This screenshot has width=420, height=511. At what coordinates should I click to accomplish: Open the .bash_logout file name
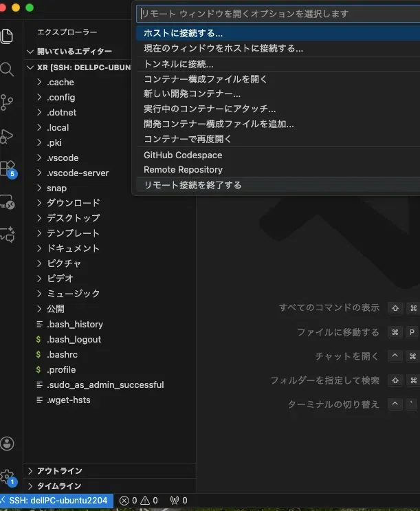(x=74, y=339)
